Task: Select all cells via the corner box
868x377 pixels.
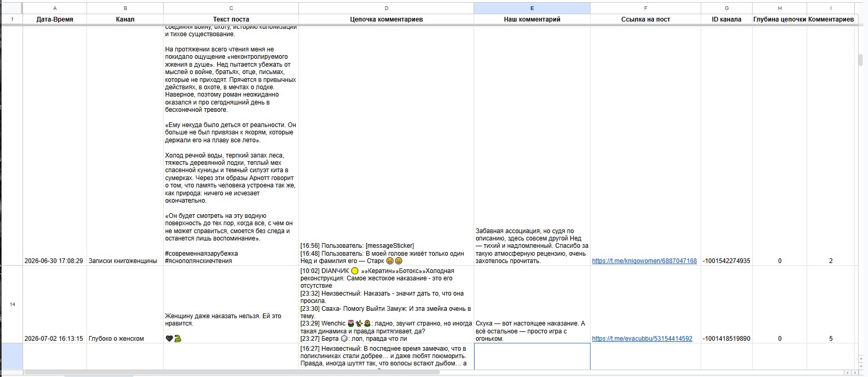Action: tap(12, 8)
